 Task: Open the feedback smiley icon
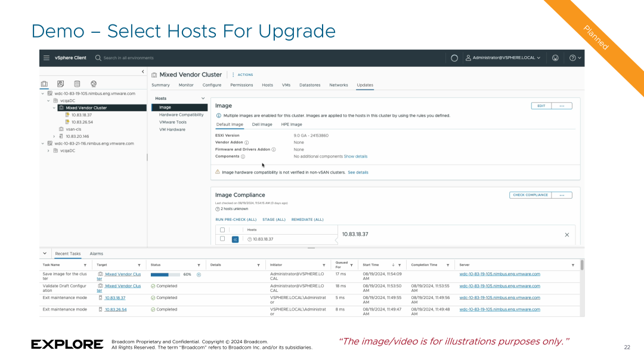coord(555,58)
